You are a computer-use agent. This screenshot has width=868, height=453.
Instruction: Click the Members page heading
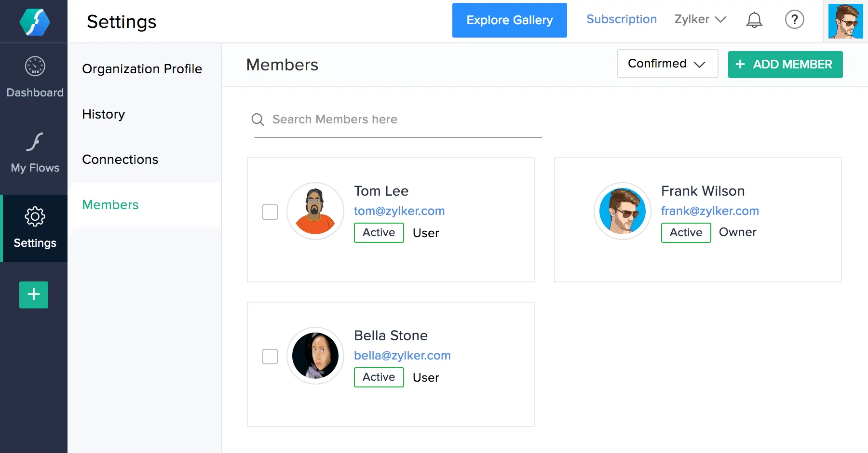pos(282,65)
